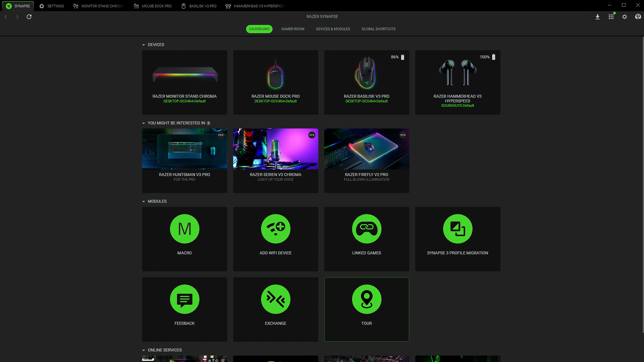644x362 pixels.
Task: Open options menu on Huntsman V3 Pro card
Action: pyautogui.click(x=221, y=135)
